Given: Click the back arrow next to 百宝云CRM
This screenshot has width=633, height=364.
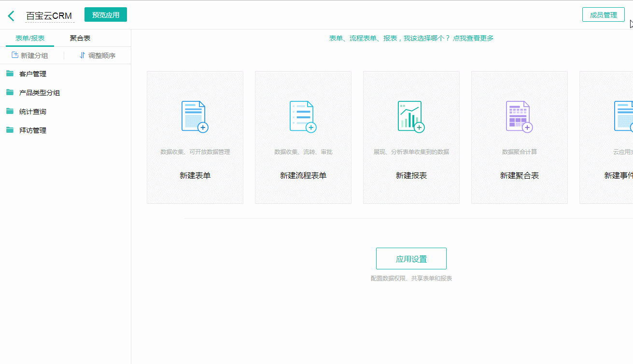Looking at the screenshot, I should tap(10, 14).
